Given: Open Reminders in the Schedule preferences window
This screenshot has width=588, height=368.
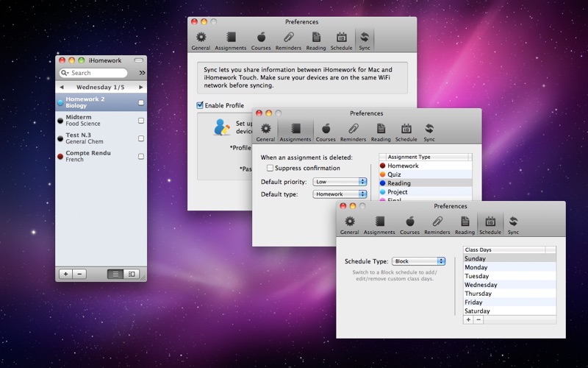Looking at the screenshot, I should (x=437, y=225).
